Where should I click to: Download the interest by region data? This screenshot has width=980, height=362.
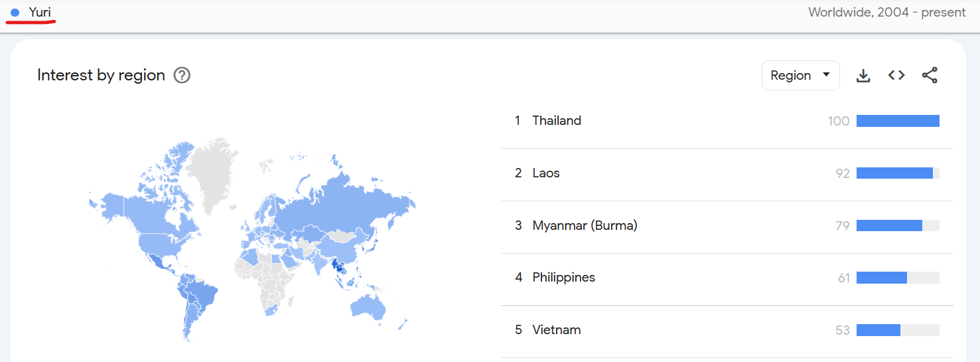pyautogui.click(x=863, y=76)
